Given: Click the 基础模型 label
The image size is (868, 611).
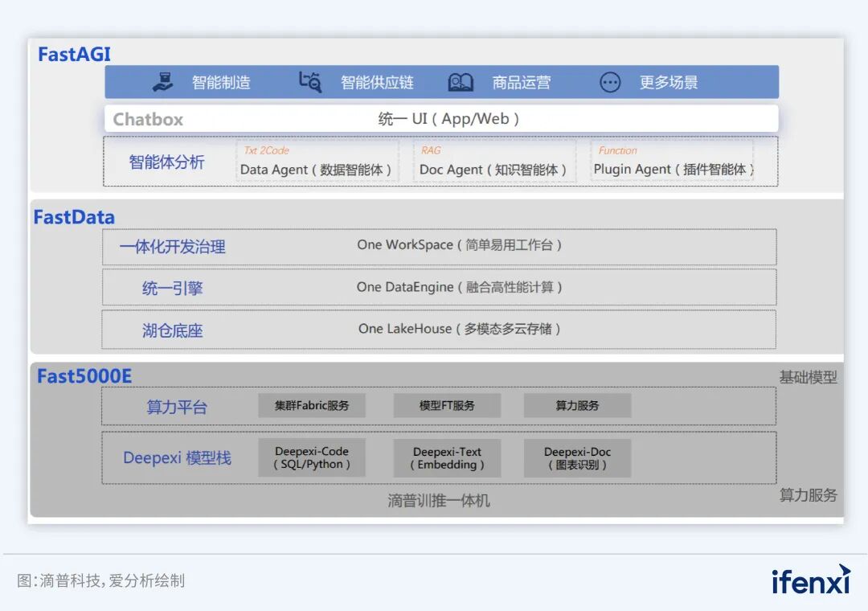Looking at the screenshot, I should pos(809,377).
